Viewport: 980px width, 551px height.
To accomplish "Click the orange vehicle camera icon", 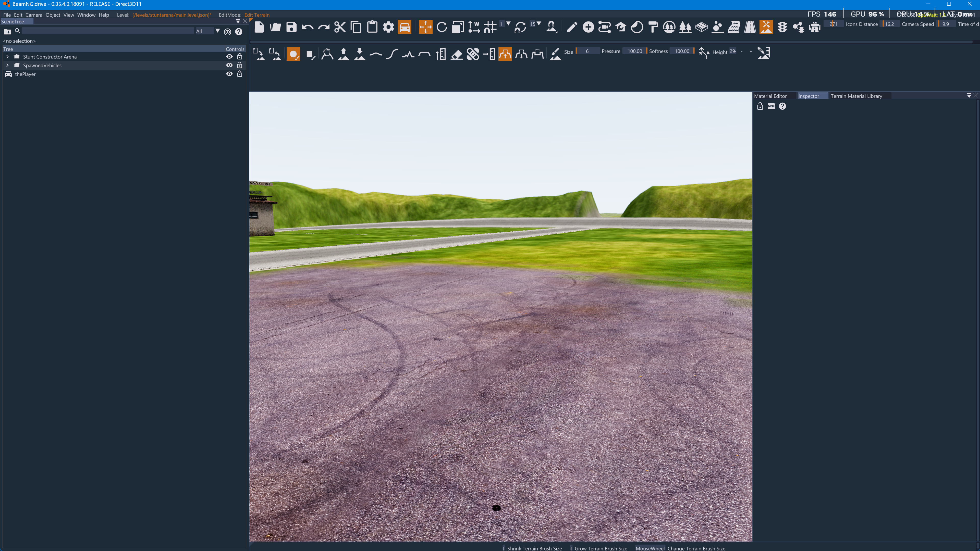I will pyautogui.click(x=405, y=27).
